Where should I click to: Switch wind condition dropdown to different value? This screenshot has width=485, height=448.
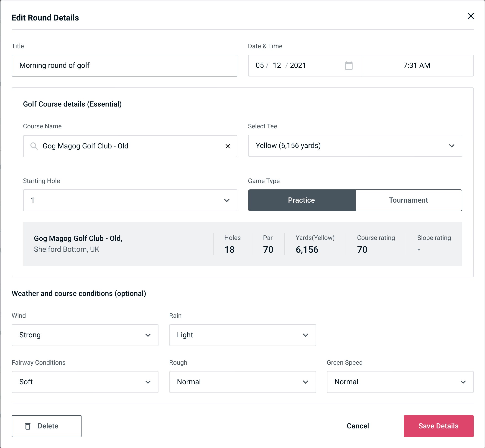coord(85,335)
